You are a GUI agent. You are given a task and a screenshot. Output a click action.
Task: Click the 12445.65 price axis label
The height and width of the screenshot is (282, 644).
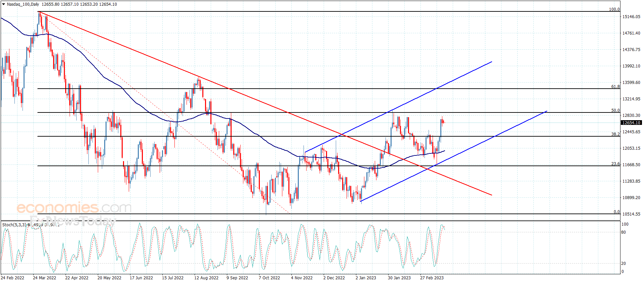click(x=631, y=132)
